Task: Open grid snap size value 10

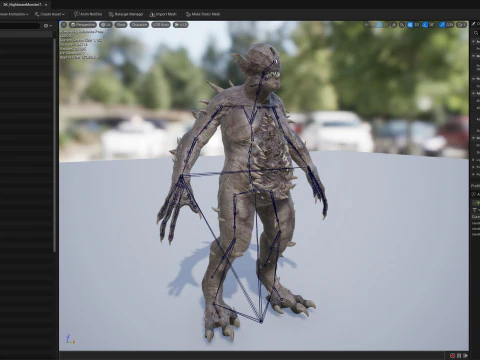Action: (417, 25)
